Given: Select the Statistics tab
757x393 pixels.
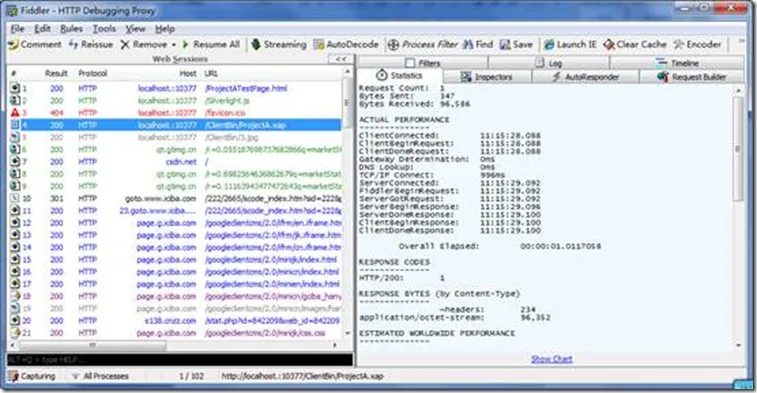Looking at the screenshot, I should pyautogui.click(x=400, y=76).
